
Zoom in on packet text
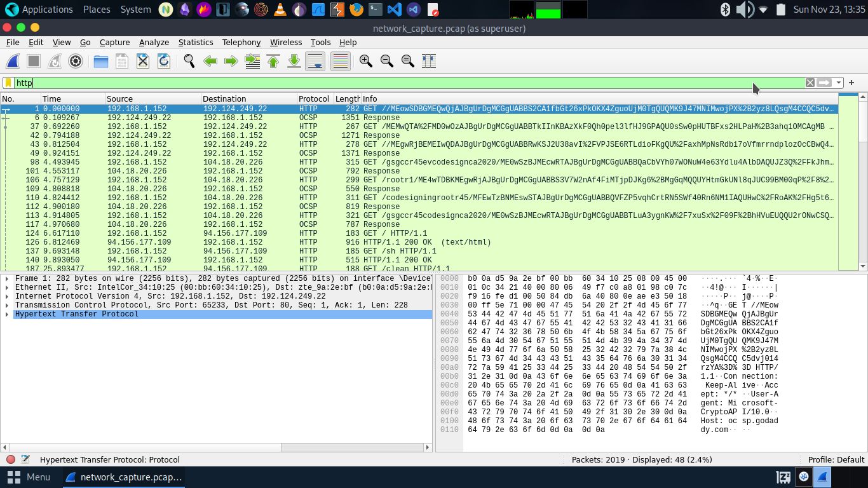click(x=365, y=61)
